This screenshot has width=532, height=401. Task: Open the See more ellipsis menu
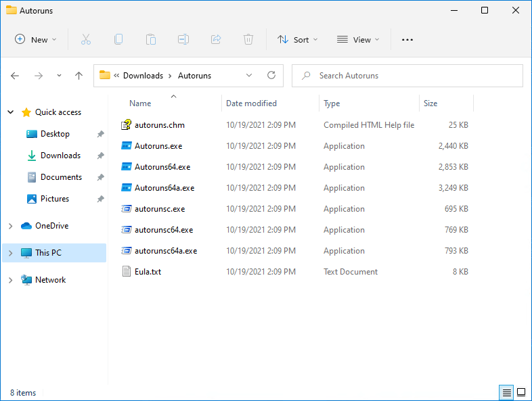tap(407, 40)
